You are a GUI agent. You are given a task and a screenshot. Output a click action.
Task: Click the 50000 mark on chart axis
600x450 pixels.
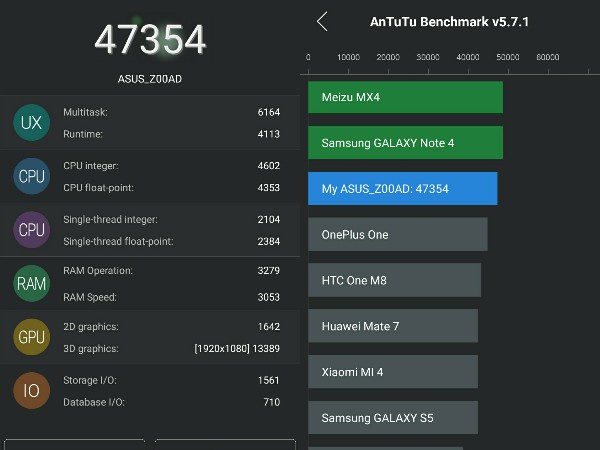point(508,57)
